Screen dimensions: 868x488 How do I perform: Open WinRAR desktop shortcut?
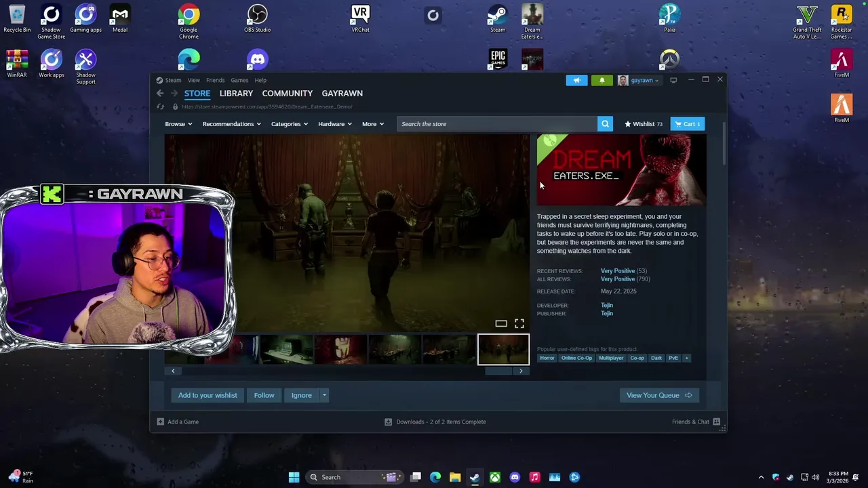[x=17, y=64]
